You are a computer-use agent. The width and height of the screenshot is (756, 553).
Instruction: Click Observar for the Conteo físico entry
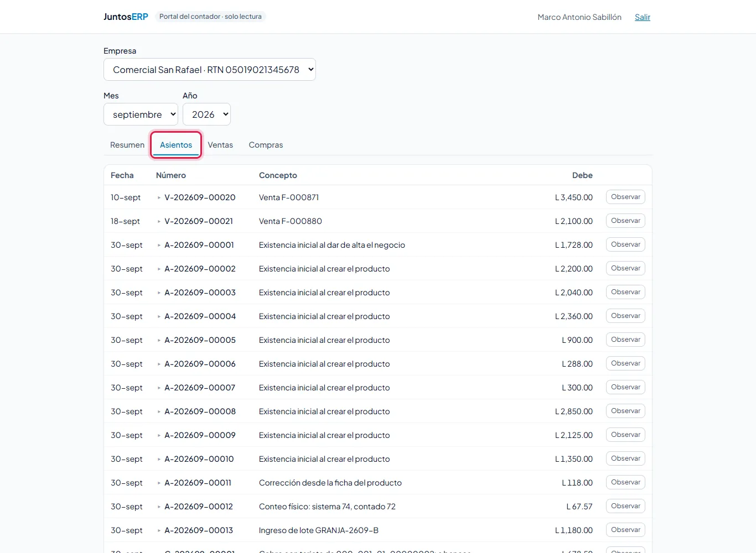(x=625, y=506)
